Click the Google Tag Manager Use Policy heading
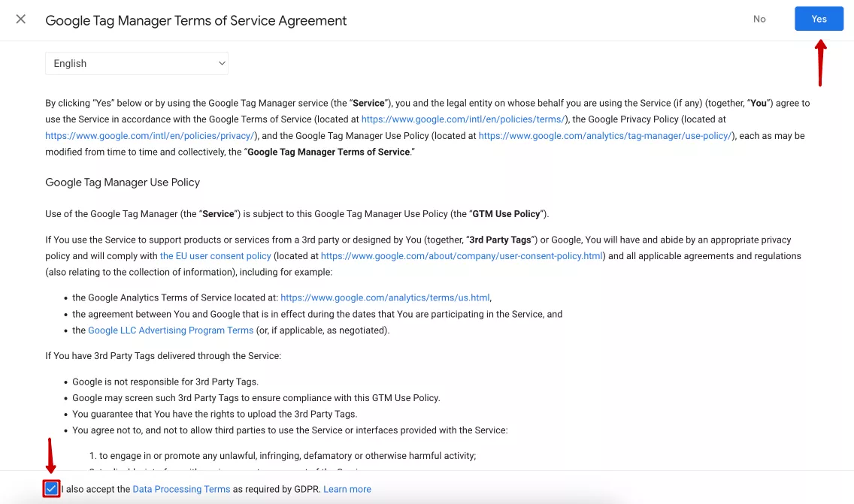 123,183
